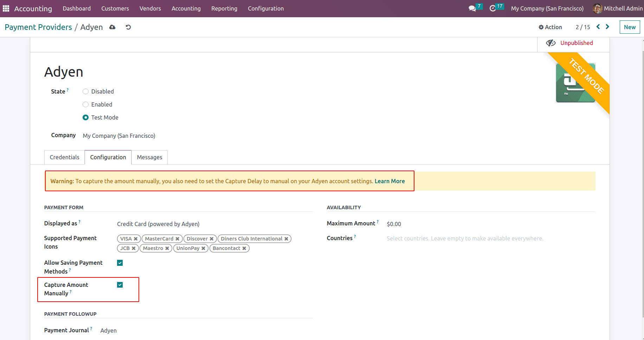Screen dimensions: 644x340
Task: Show help for Displayed as field
Action: click(x=79, y=222)
